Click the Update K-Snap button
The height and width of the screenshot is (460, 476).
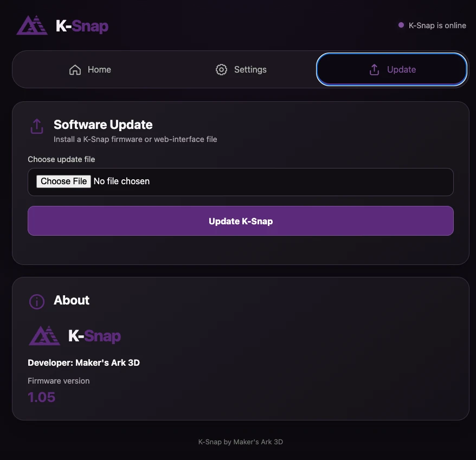point(241,221)
